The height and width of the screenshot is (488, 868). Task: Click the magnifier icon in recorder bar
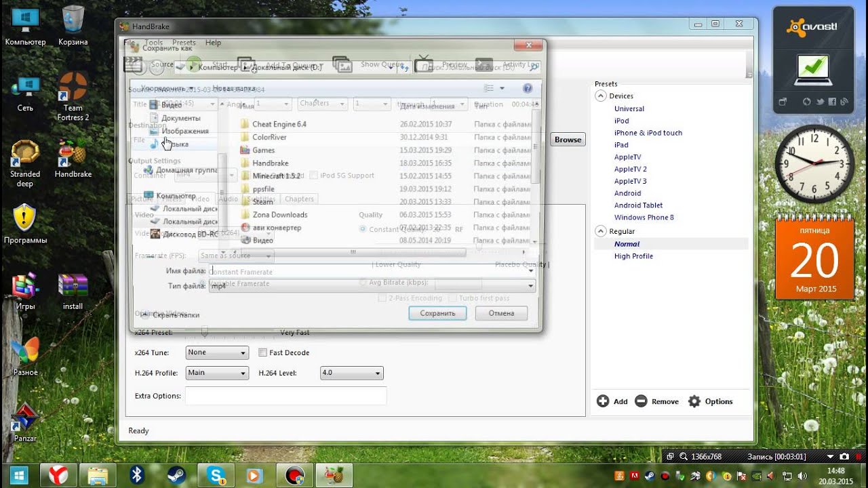tap(684, 457)
